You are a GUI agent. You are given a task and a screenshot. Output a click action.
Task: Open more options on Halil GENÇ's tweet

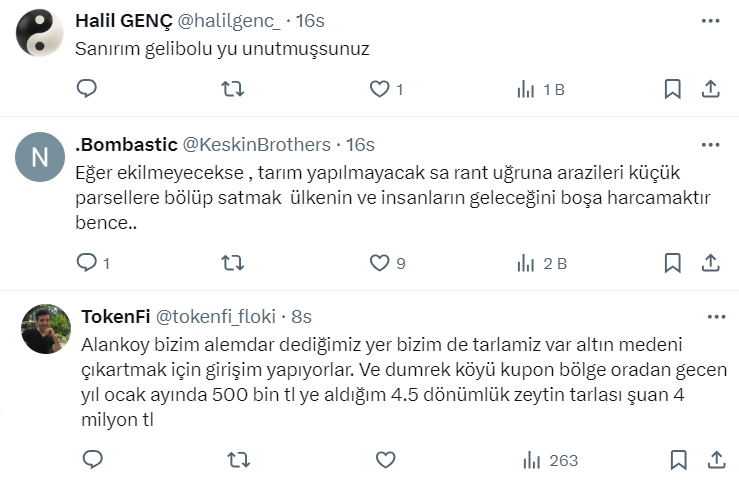[x=711, y=21]
